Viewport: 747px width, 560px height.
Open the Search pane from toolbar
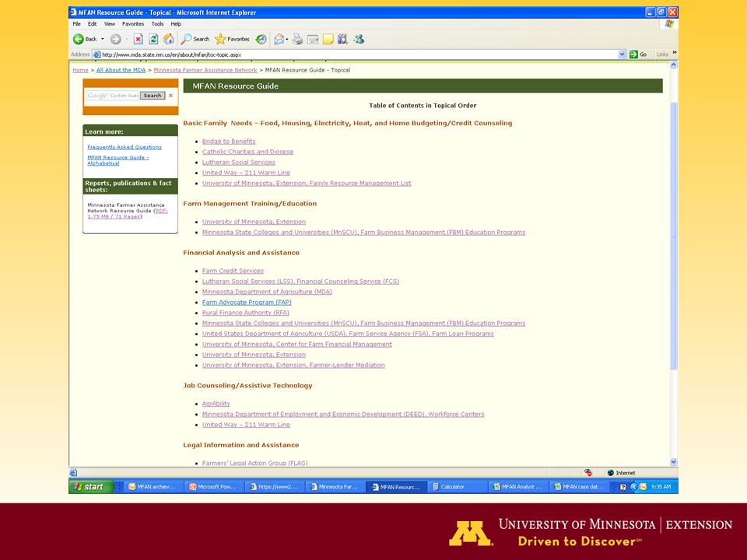(x=195, y=39)
